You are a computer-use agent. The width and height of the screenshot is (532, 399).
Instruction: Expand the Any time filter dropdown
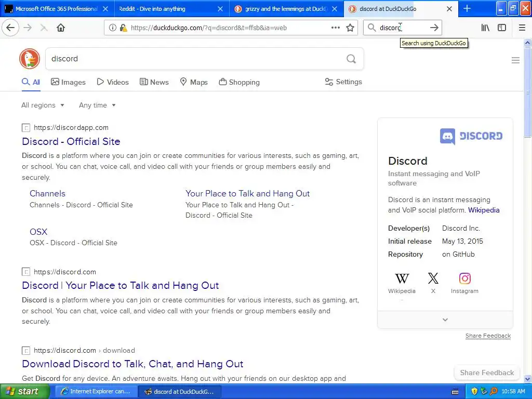pos(97,105)
